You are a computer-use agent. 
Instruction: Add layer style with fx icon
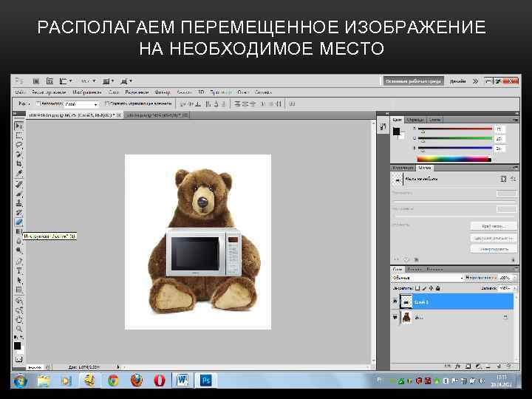(x=457, y=366)
